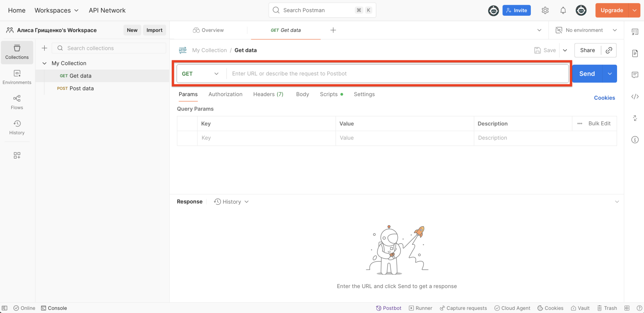This screenshot has height=313, width=644.
Task: Open the Overview tab
Action: pos(208,30)
